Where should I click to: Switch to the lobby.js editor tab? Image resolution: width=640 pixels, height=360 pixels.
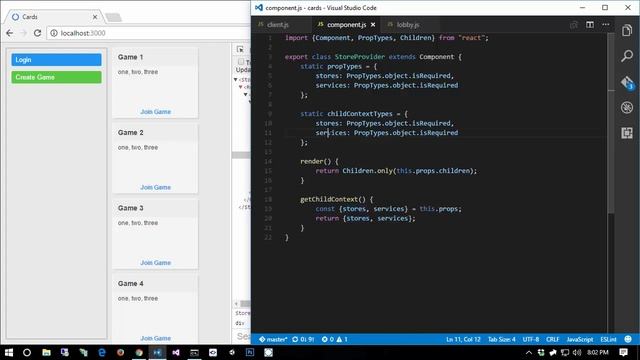tap(408, 24)
